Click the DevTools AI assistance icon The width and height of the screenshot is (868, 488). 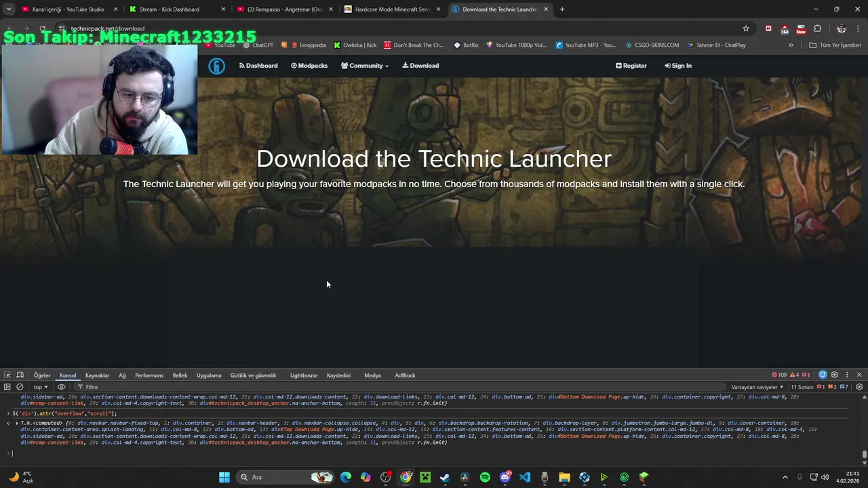click(x=823, y=375)
